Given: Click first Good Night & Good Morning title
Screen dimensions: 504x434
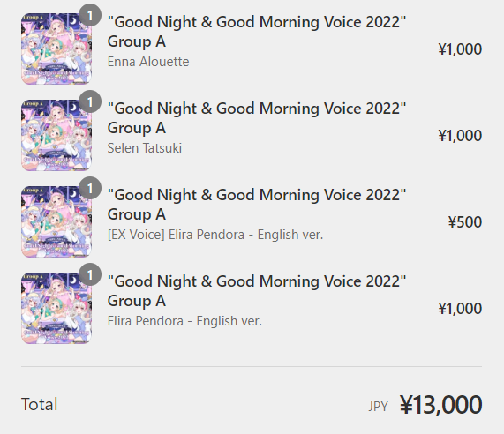Looking at the screenshot, I should (257, 32).
